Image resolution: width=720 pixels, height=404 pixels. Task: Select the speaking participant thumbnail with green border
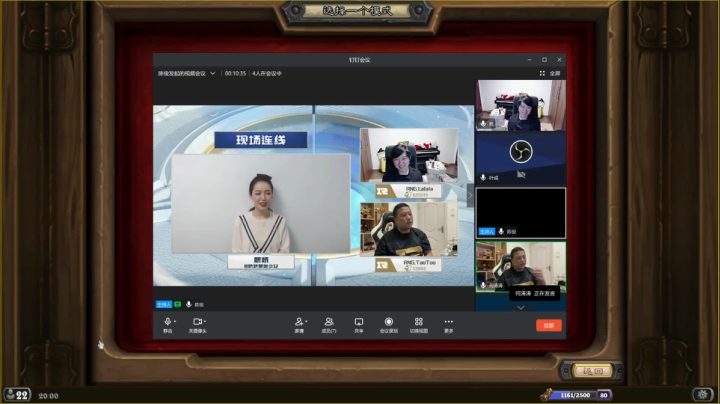click(521, 267)
